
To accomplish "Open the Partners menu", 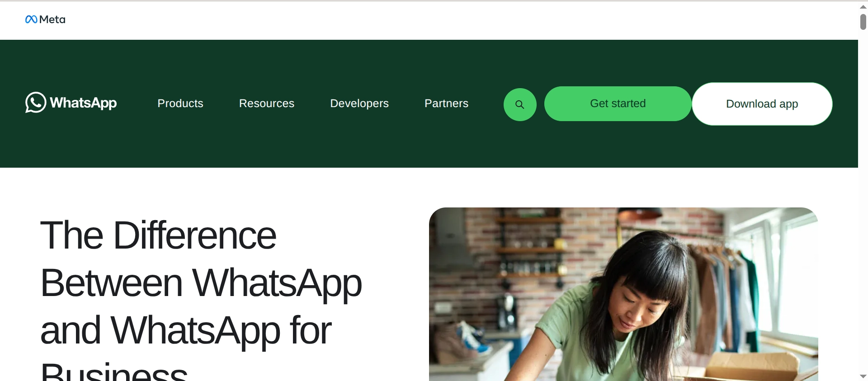I will click(x=446, y=103).
